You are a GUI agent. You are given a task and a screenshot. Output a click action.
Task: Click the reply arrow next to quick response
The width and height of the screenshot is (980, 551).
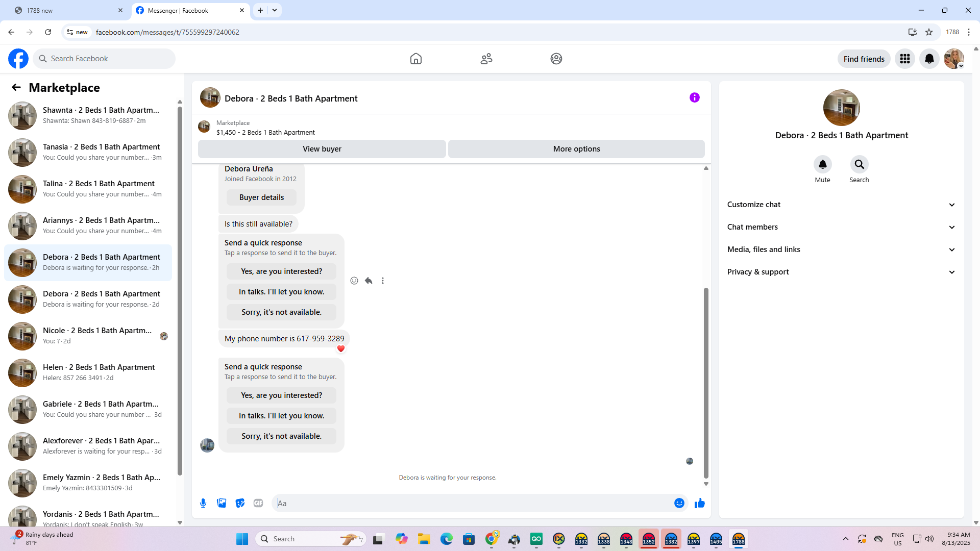pos(369,281)
